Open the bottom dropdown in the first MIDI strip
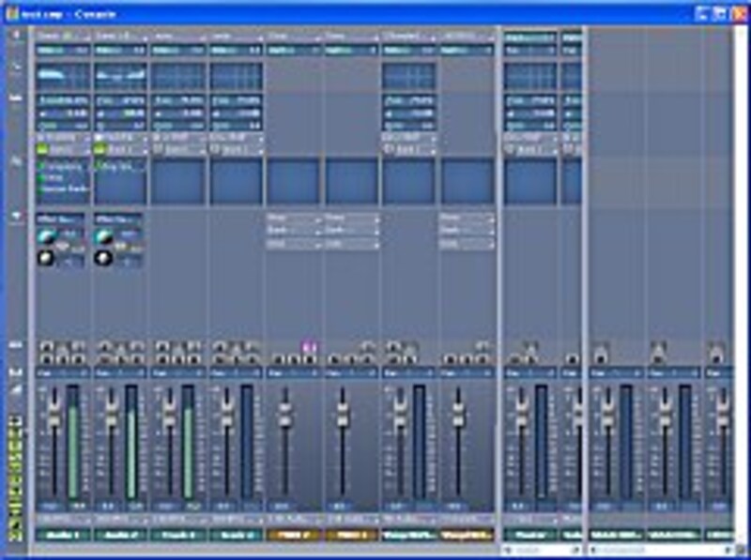 (294, 244)
